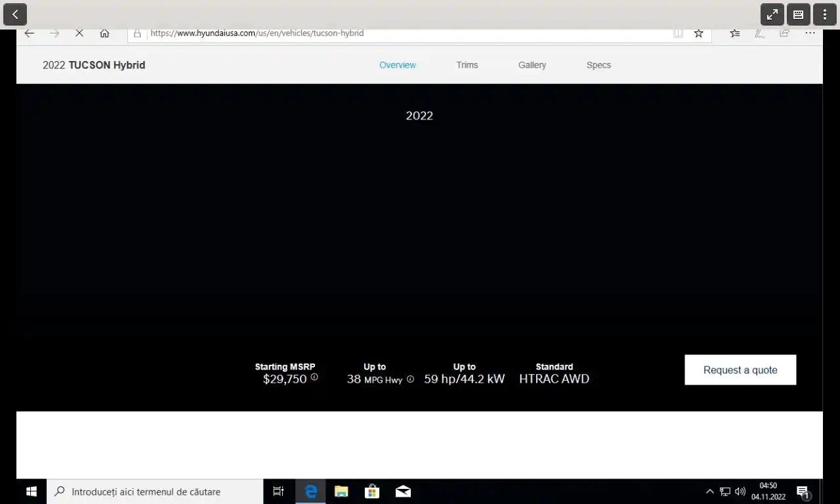The width and height of the screenshot is (840, 504).
Task: Click the HTRAC AWD text
Action: coord(554,379)
